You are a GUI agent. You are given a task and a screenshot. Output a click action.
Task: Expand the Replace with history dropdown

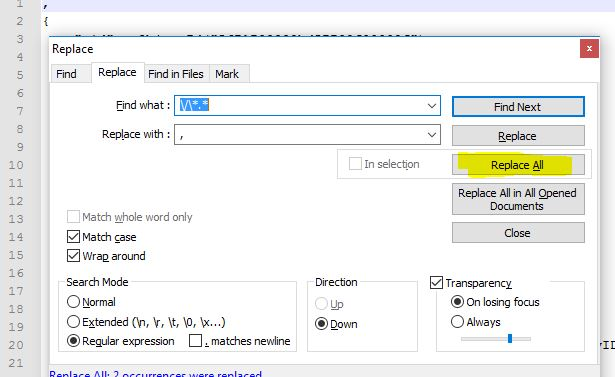pos(432,135)
